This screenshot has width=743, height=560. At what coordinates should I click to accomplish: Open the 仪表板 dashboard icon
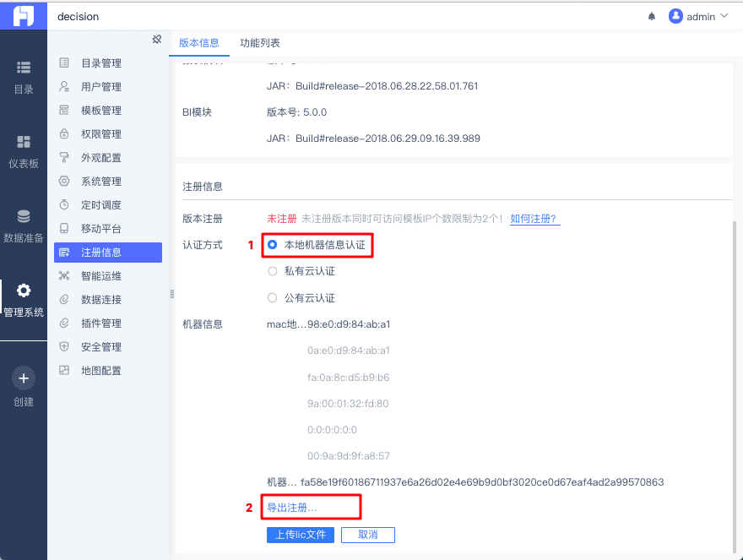click(24, 142)
